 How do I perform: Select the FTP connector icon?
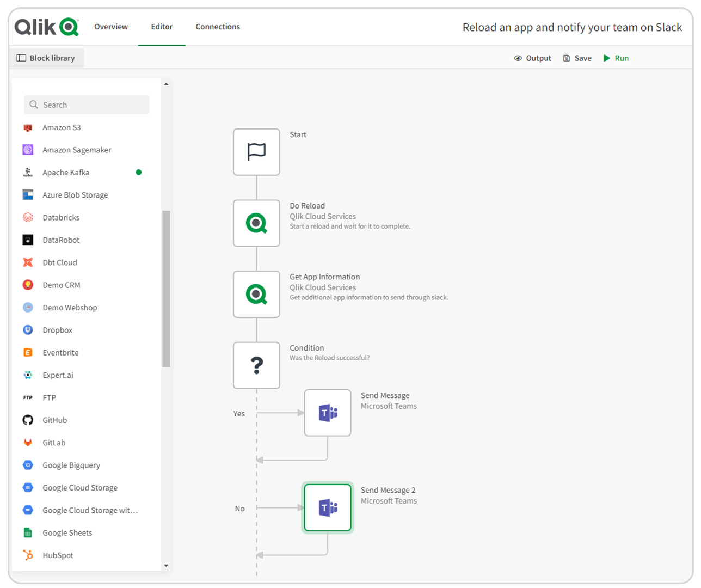coord(28,397)
